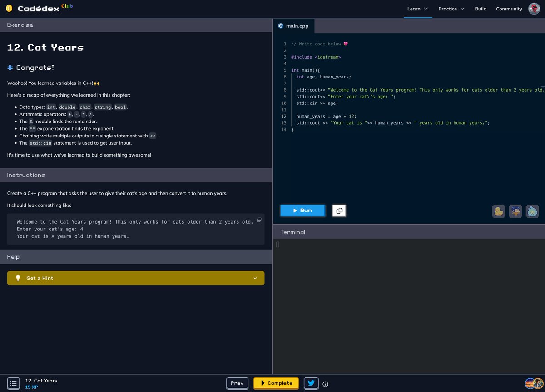Click the "15 XP" label
This screenshot has height=392, width=545.
(x=32, y=387)
